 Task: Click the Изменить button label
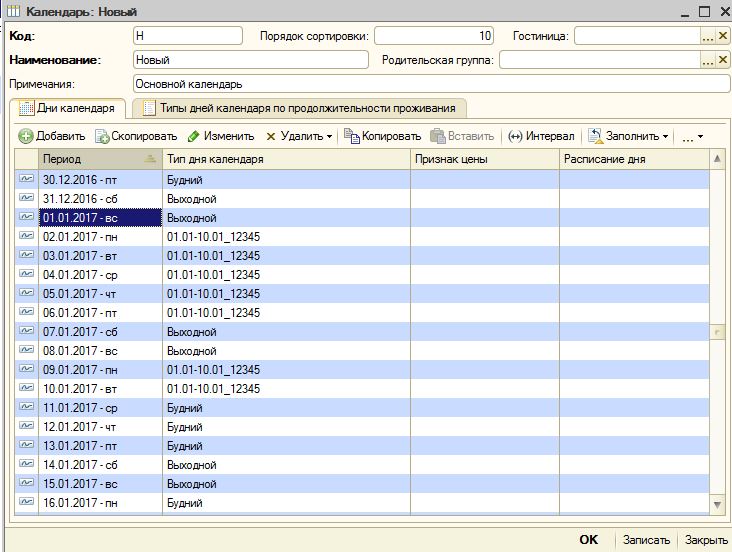(x=229, y=136)
